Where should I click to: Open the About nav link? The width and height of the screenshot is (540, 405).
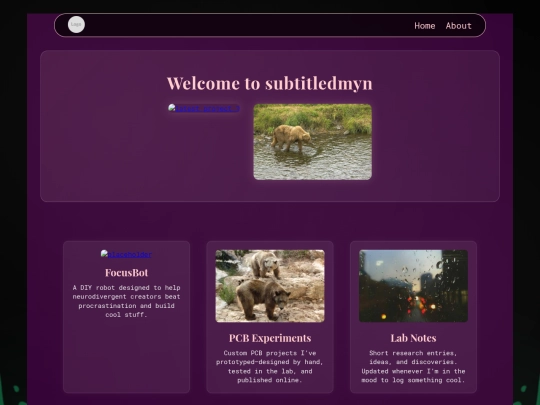click(458, 26)
